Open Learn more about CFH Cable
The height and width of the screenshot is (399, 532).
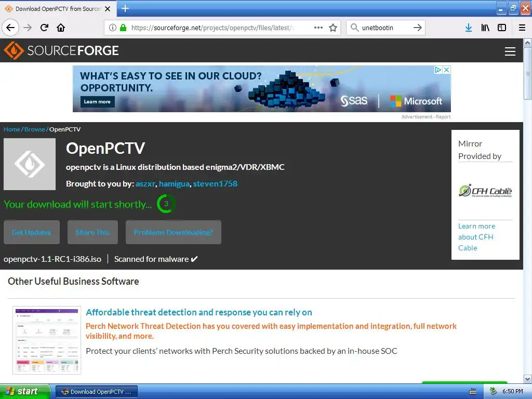(x=477, y=237)
